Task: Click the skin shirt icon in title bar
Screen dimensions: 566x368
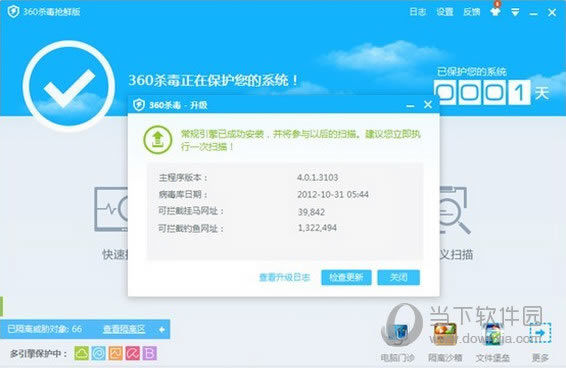Action: 496,12
